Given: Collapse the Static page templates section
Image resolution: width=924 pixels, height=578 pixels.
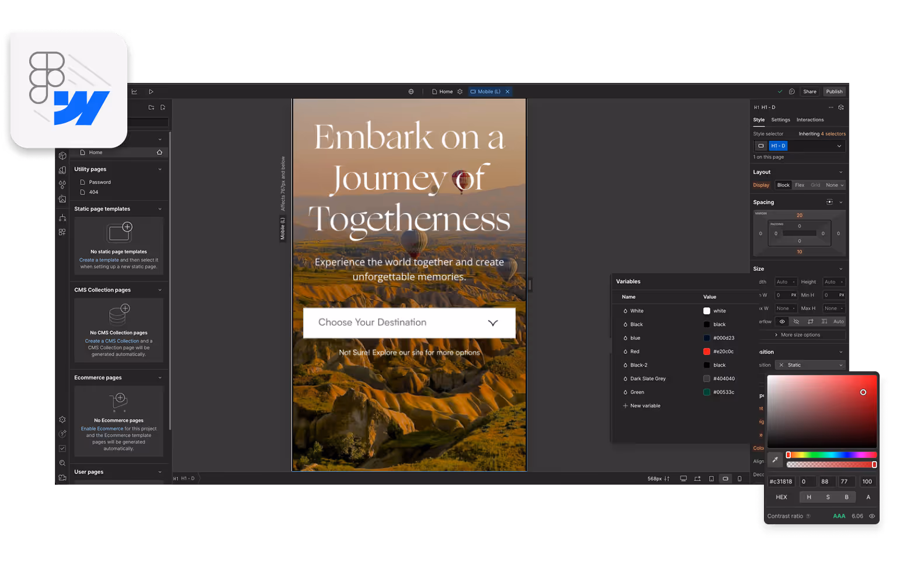Looking at the screenshot, I should [160, 209].
